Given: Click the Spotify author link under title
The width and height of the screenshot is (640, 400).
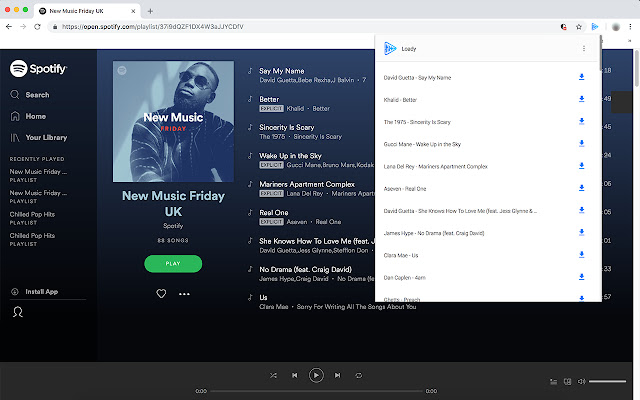Looking at the screenshot, I should pyautogui.click(x=173, y=226).
